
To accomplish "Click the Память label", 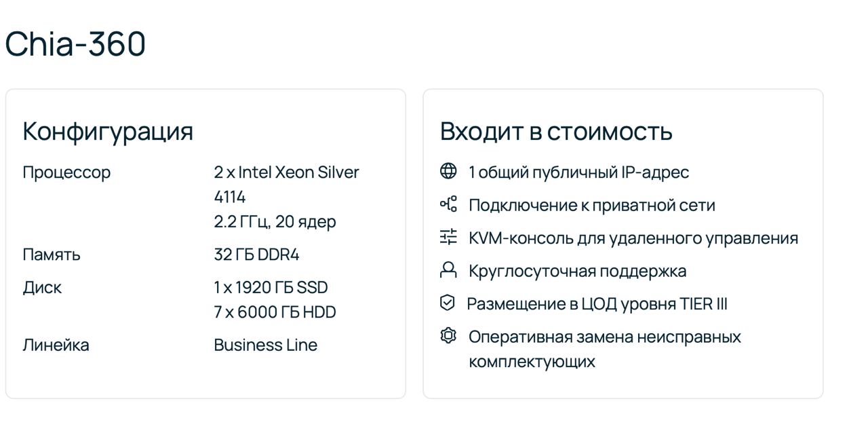I will pos(52,255).
